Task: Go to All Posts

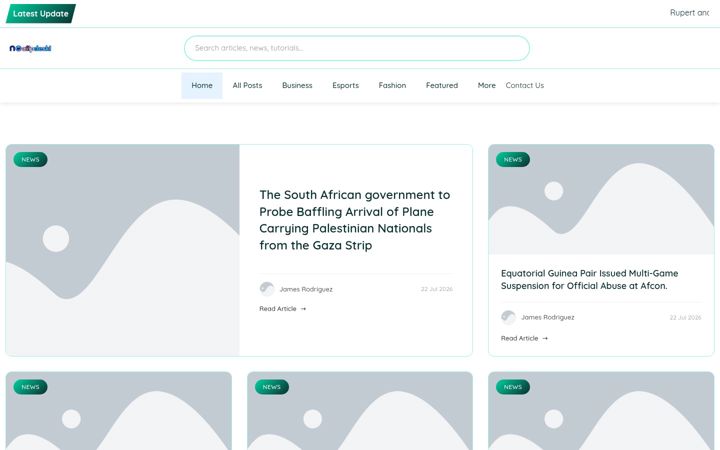Action: click(248, 85)
